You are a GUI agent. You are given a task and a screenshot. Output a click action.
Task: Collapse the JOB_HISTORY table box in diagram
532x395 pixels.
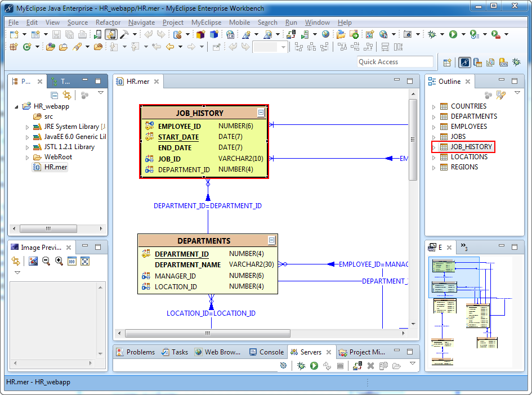(261, 113)
